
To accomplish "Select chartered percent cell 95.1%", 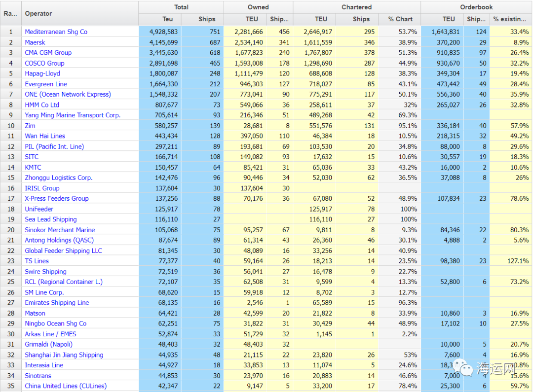I will point(400,126).
